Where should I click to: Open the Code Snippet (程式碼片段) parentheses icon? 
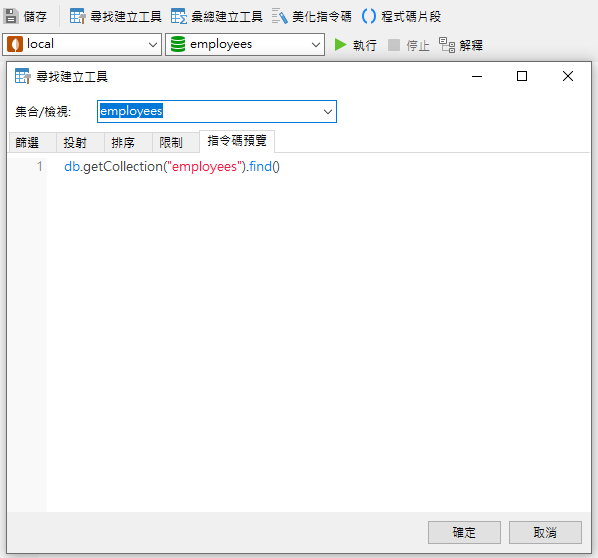click(x=369, y=16)
